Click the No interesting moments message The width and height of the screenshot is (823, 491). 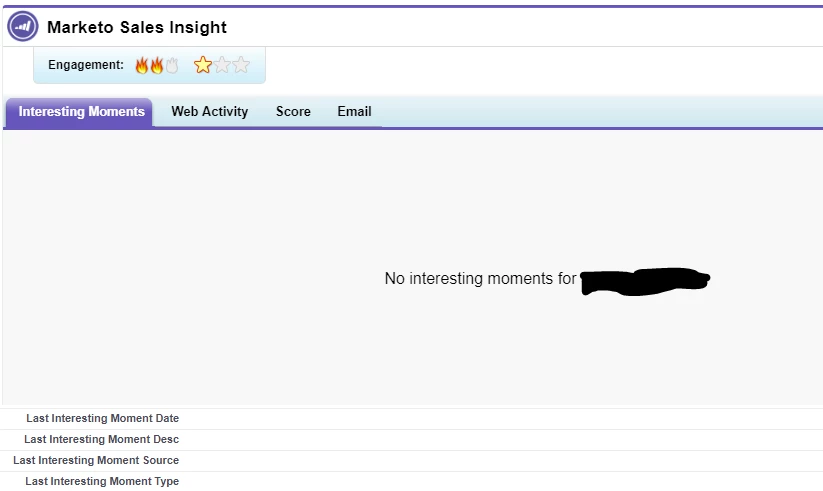480,278
